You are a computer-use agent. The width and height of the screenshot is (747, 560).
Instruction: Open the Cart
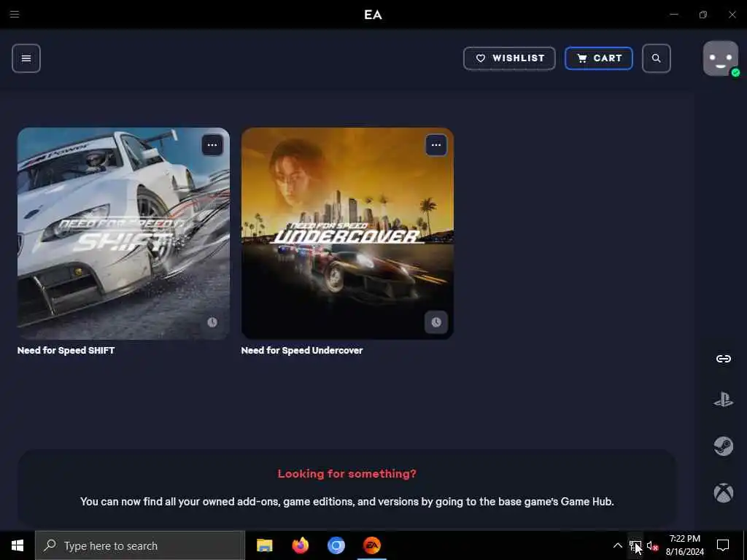tap(599, 58)
